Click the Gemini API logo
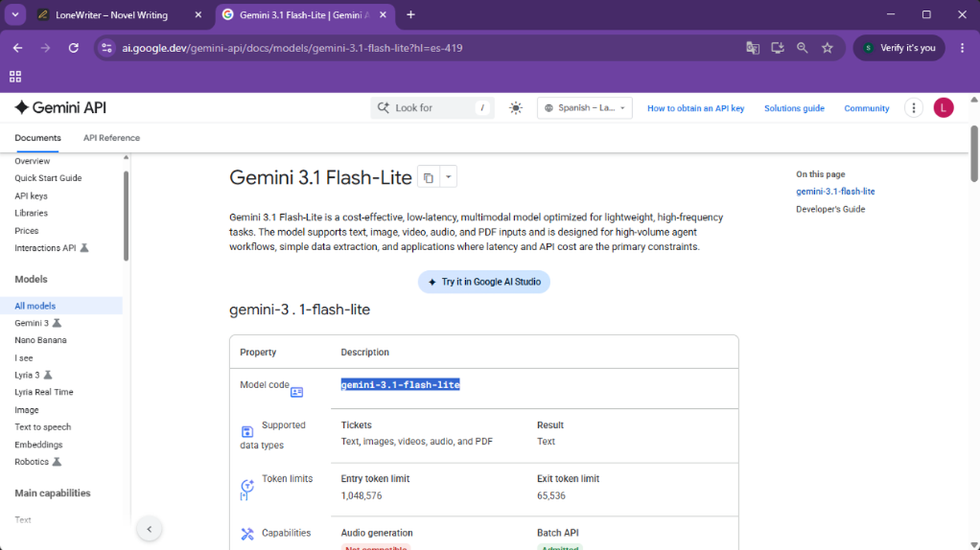The image size is (980, 550). pyautogui.click(x=60, y=108)
